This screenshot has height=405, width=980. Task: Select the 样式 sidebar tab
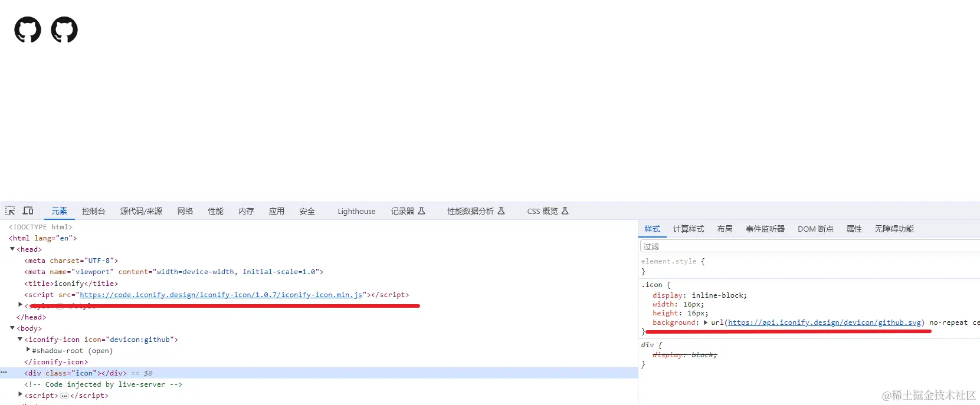pos(652,229)
